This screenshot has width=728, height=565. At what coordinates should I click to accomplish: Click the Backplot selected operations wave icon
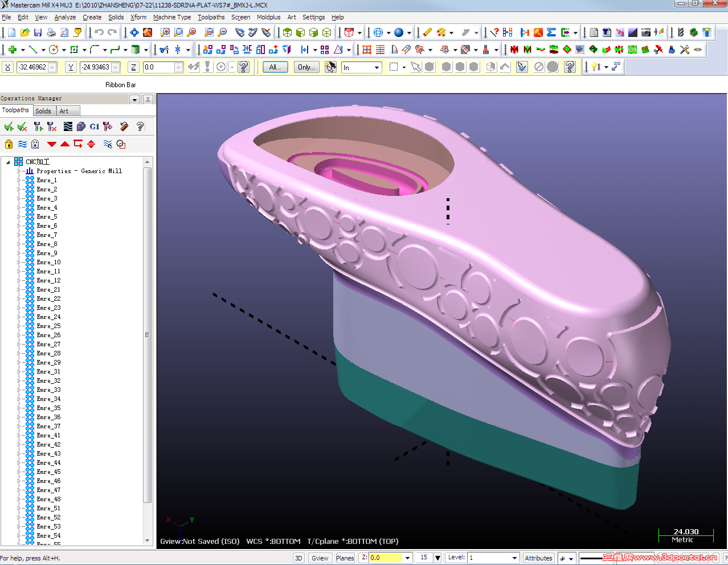[68, 126]
